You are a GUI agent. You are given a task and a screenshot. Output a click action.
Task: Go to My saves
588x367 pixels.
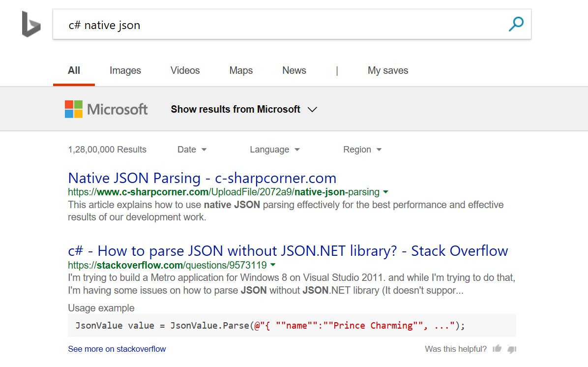coord(388,70)
